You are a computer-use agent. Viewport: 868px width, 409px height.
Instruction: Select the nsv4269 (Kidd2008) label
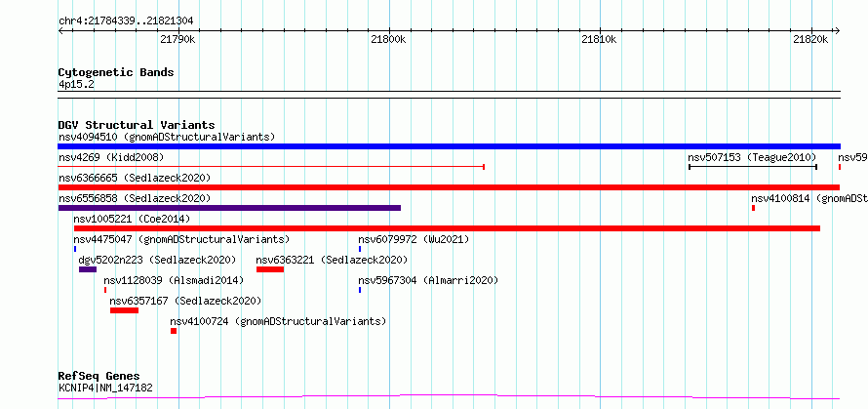[x=111, y=157]
